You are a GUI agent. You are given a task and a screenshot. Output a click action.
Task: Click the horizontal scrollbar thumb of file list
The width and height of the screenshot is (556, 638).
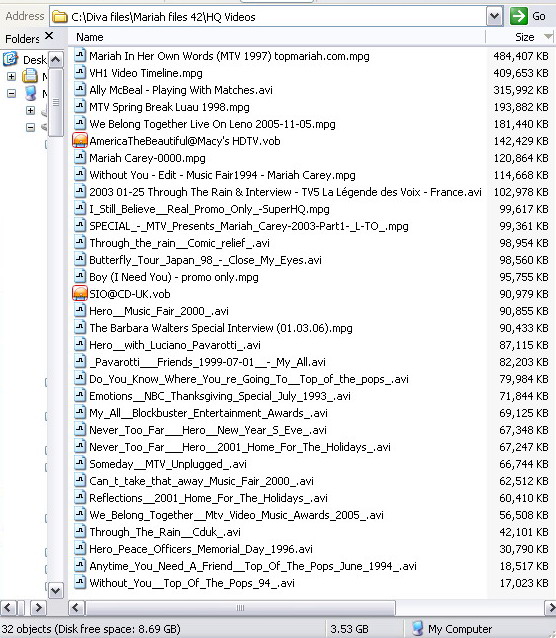click(240, 608)
